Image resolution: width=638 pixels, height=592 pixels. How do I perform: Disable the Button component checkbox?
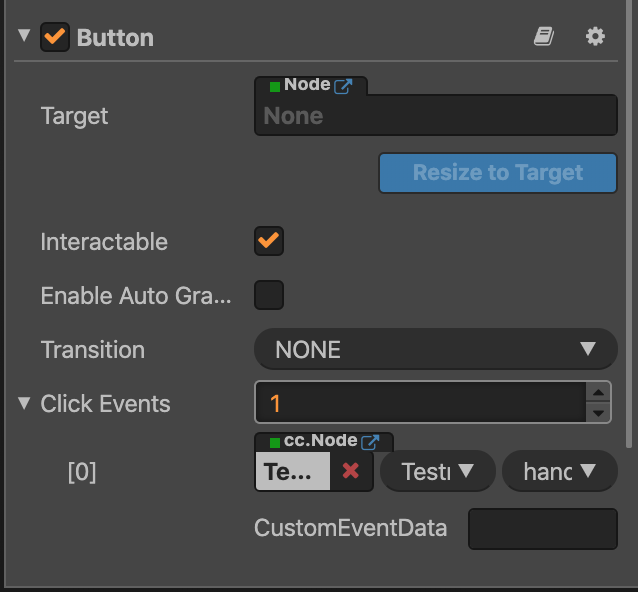click(x=55, y=38)
